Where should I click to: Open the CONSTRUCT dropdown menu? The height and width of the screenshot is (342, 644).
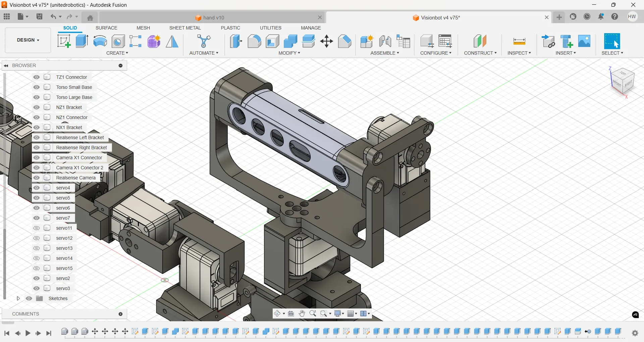(480, 53)
